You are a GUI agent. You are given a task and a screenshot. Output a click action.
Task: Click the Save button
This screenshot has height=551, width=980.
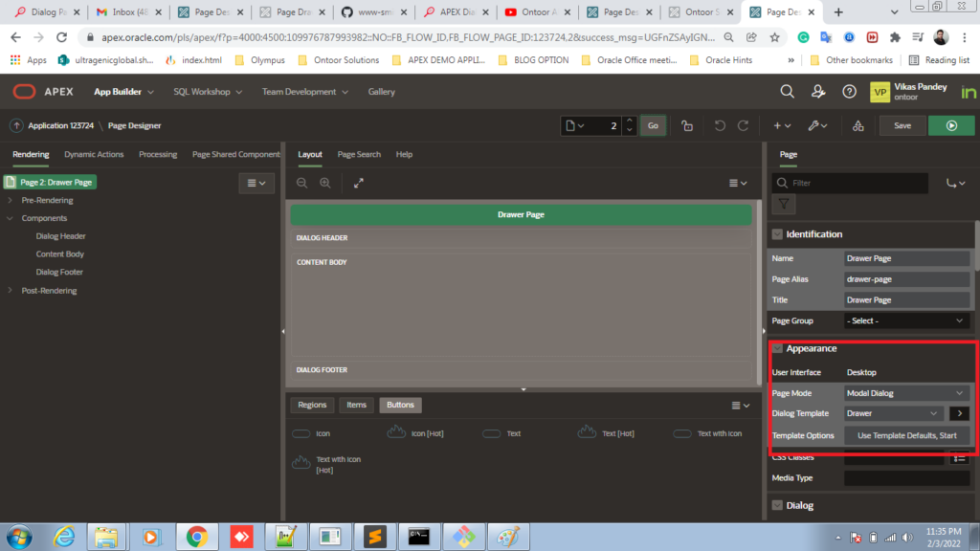(902, 125)
